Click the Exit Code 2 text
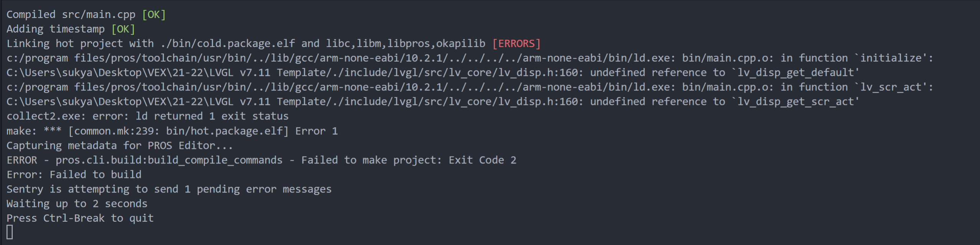Viewport: 980px width, 245px height. point(483,160)
